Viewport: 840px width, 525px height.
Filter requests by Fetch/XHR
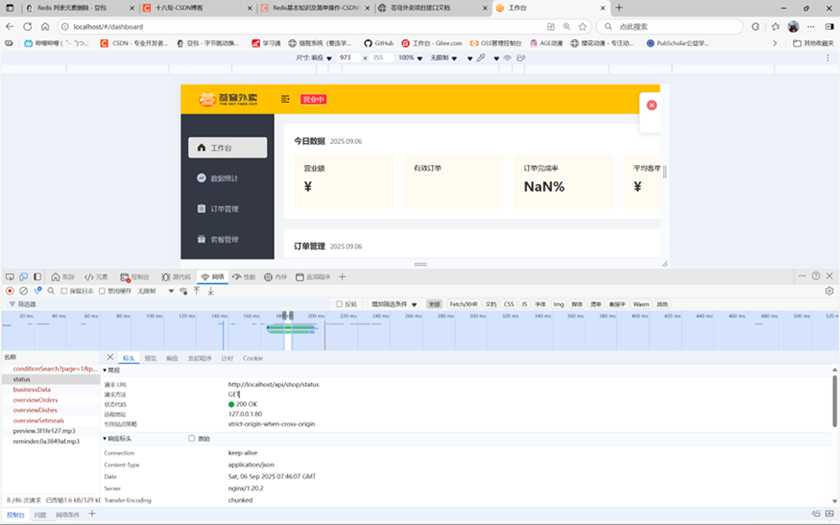coord(463,304)
